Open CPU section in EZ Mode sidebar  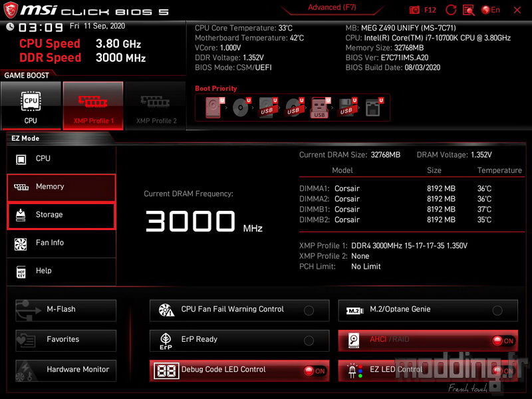(x=61, y=159)
